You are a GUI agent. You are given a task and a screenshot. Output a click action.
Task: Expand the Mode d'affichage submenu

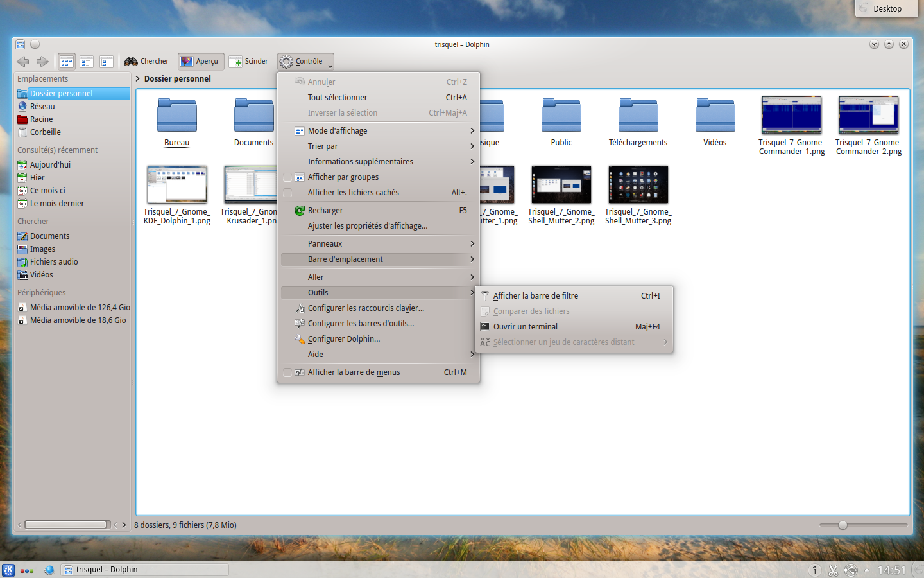pos(379,131)
